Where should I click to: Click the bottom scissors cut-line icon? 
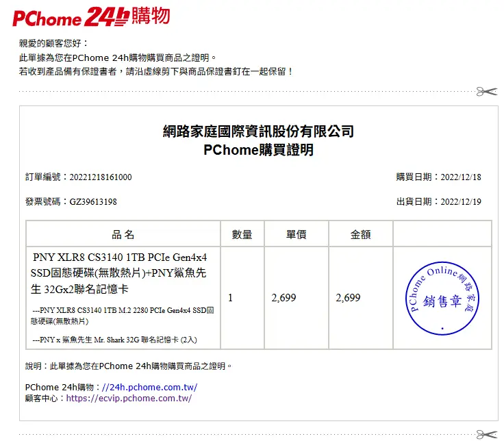point(487,433)
